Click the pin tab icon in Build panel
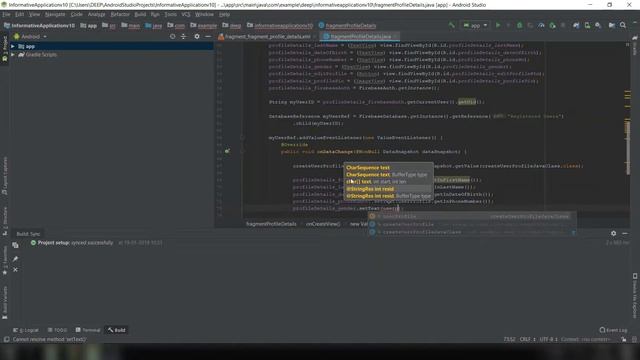 coord(15,259)
